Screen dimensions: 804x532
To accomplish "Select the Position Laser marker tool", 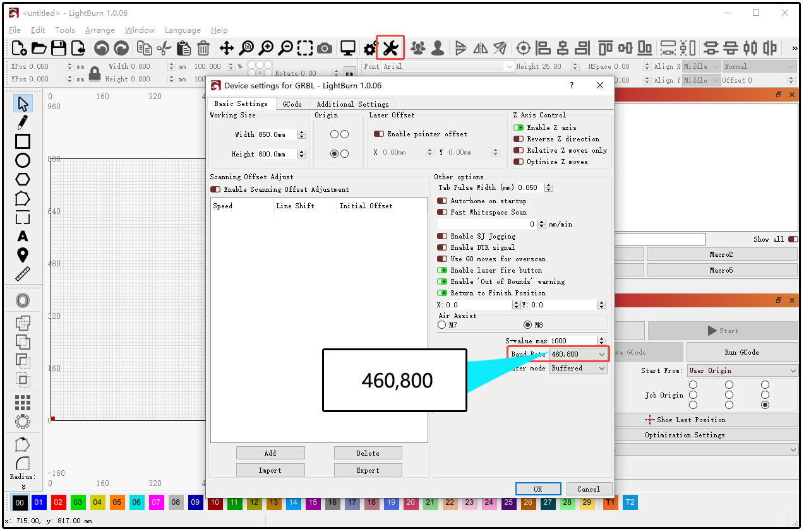I will (23, 255).
